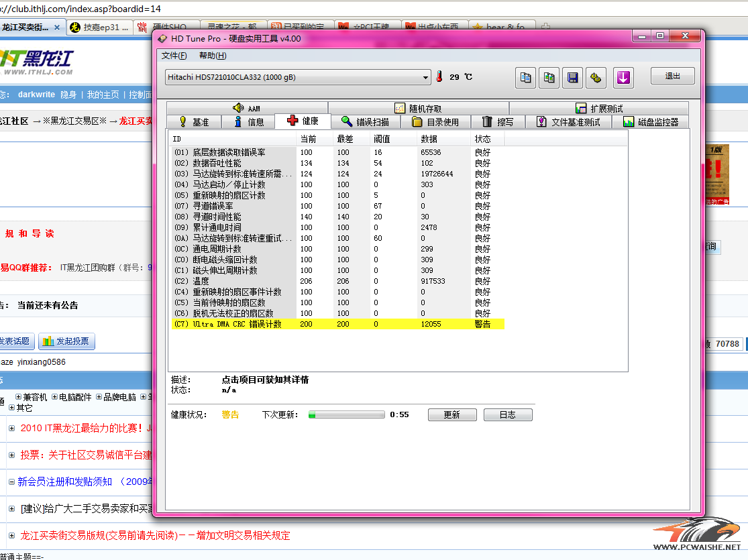
Task: Switch to the AAM tab
Action: pos(247,108)
